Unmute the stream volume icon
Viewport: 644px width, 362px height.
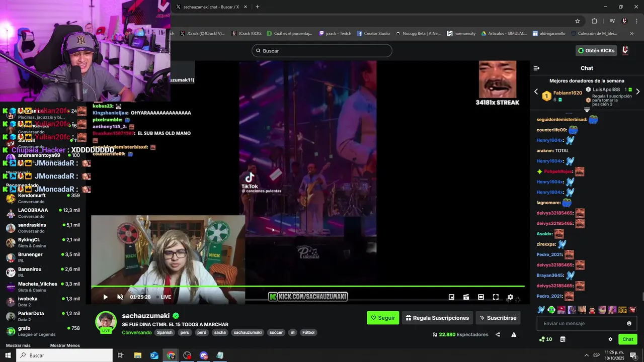[x=120, y=297]
